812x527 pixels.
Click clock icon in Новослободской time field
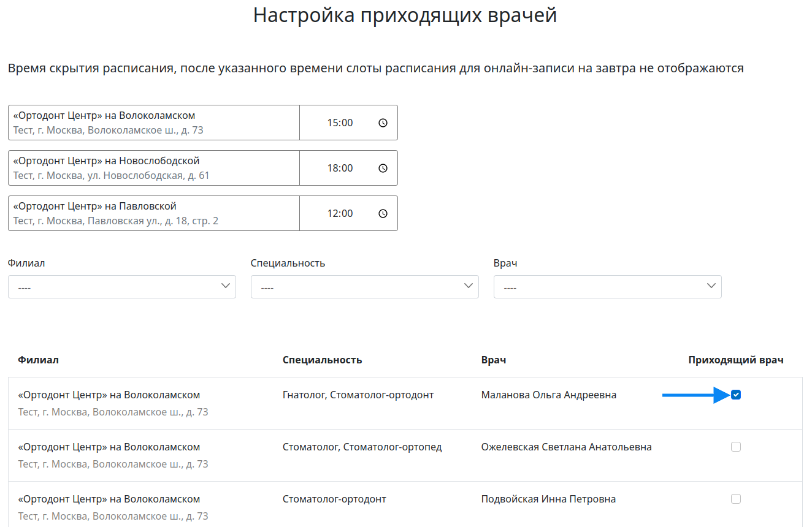383,168
